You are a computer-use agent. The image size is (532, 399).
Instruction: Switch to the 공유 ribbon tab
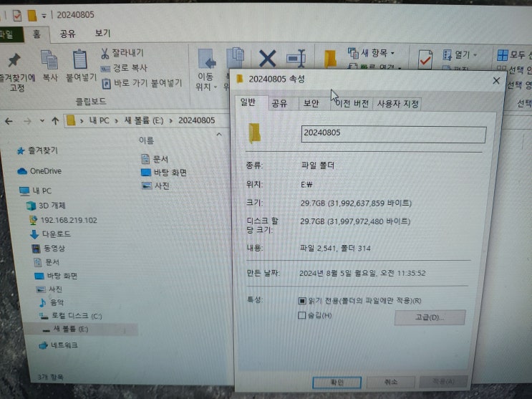(67, 34)
